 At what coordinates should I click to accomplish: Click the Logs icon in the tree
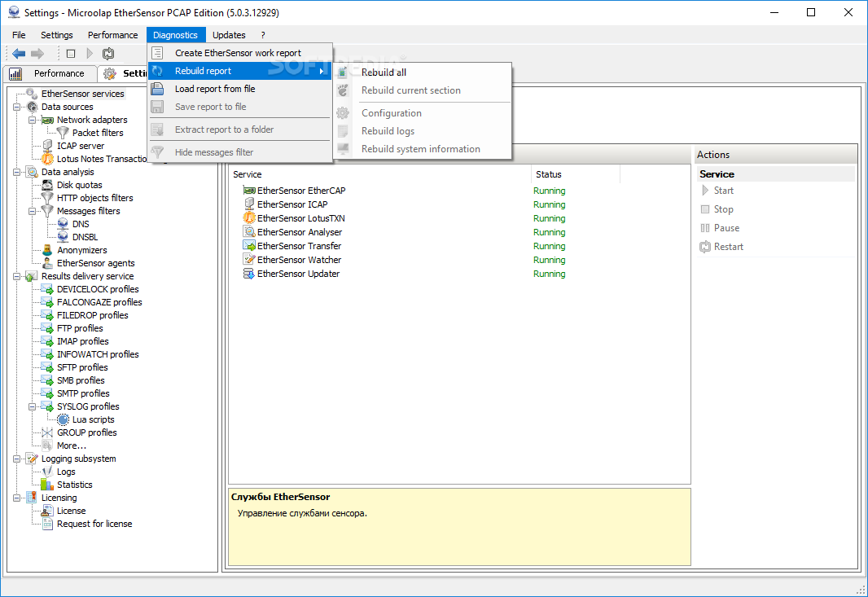tap(47, 472)
